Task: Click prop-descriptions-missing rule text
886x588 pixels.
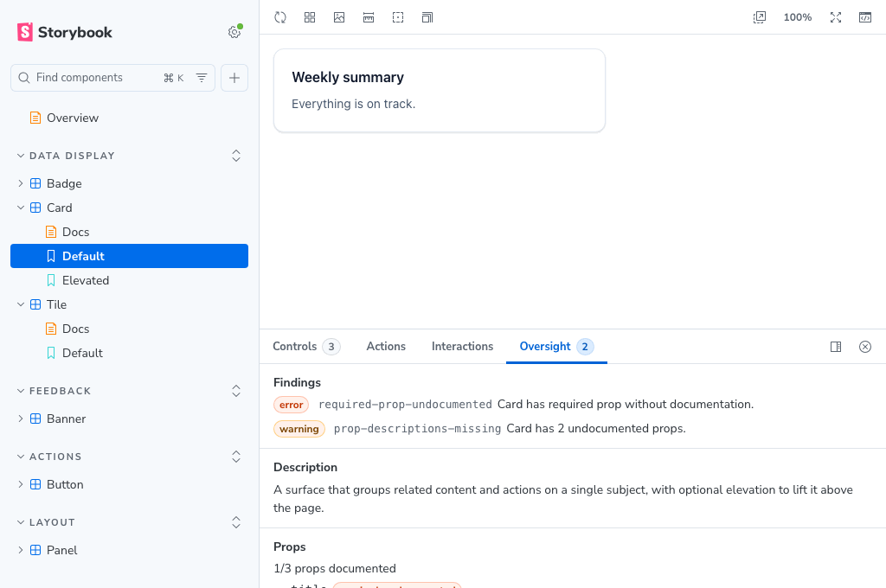Action: coord(417,429)
